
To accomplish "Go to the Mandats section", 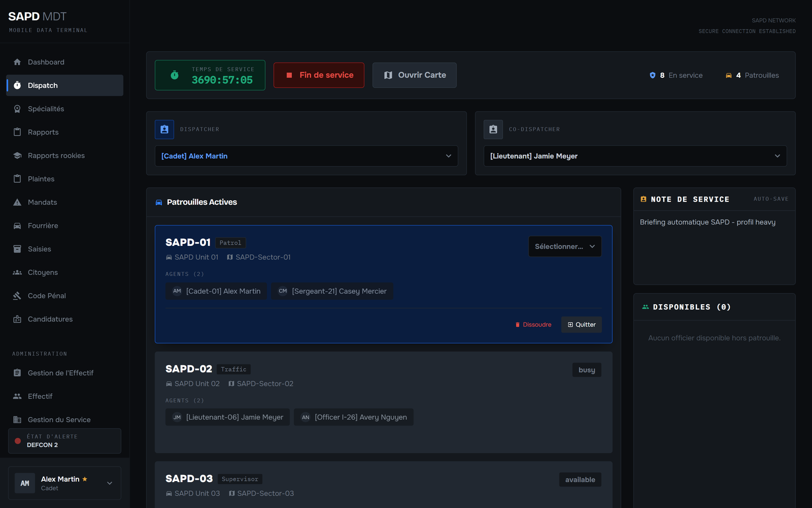I will point(64,202).
